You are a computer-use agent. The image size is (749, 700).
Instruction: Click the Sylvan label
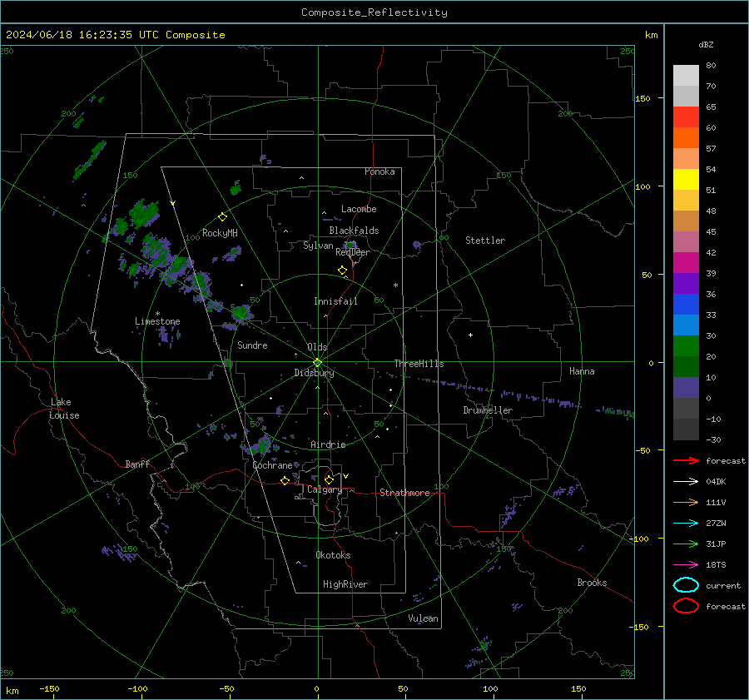pos(318,246)
